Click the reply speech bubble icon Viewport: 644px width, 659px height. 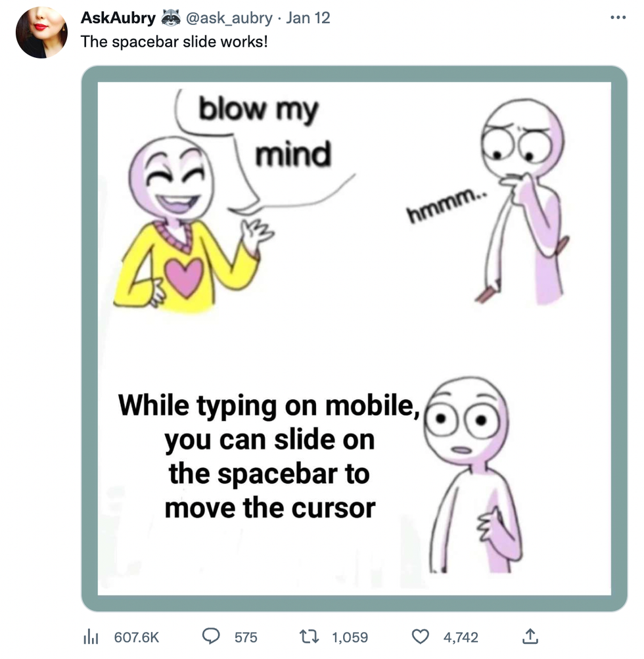click(x=210, y=636)
